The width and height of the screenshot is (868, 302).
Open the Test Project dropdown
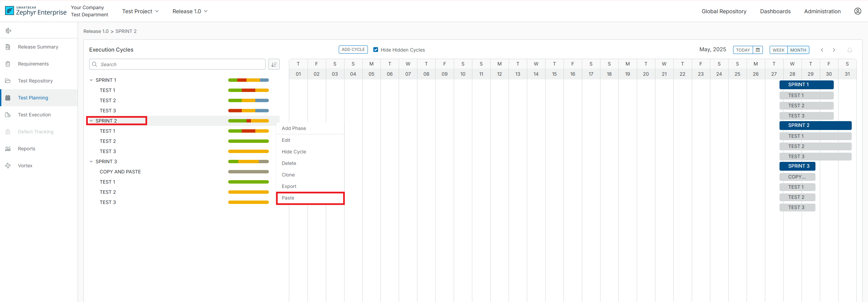coord(140,12)
